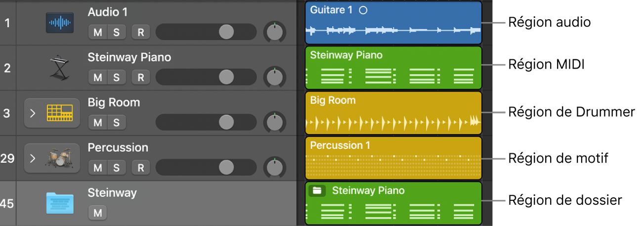Click the Steinway folder track icon
Screen dimensions: 644x226
click(60, 203)
